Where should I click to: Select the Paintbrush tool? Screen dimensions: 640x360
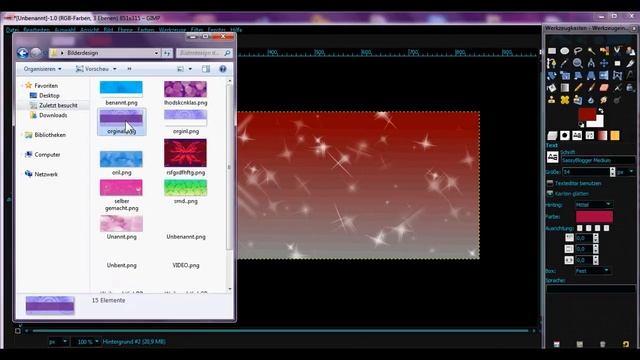591,88
